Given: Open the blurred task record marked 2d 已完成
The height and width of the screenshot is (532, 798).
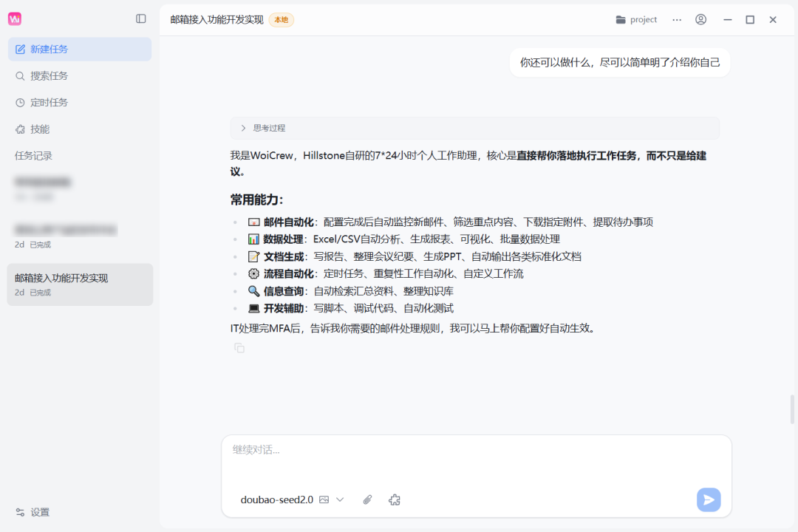Looking at the screenshot, I should point(80,236).
